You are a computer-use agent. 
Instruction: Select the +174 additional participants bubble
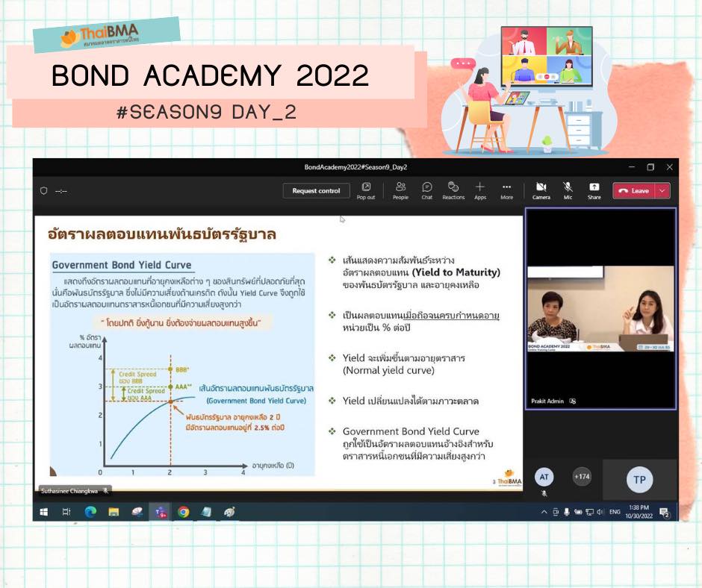pyautogui.click(x=581, y=477)
